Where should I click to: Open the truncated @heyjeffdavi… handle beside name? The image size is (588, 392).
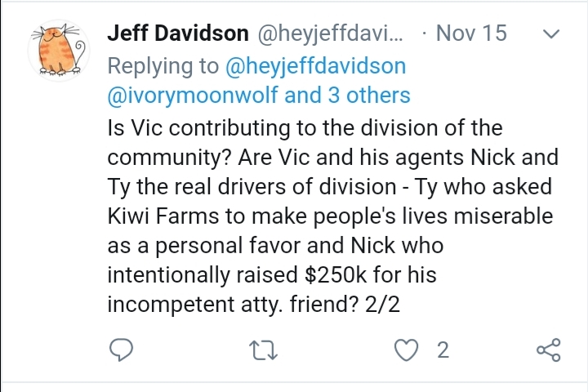coord(330,33)
